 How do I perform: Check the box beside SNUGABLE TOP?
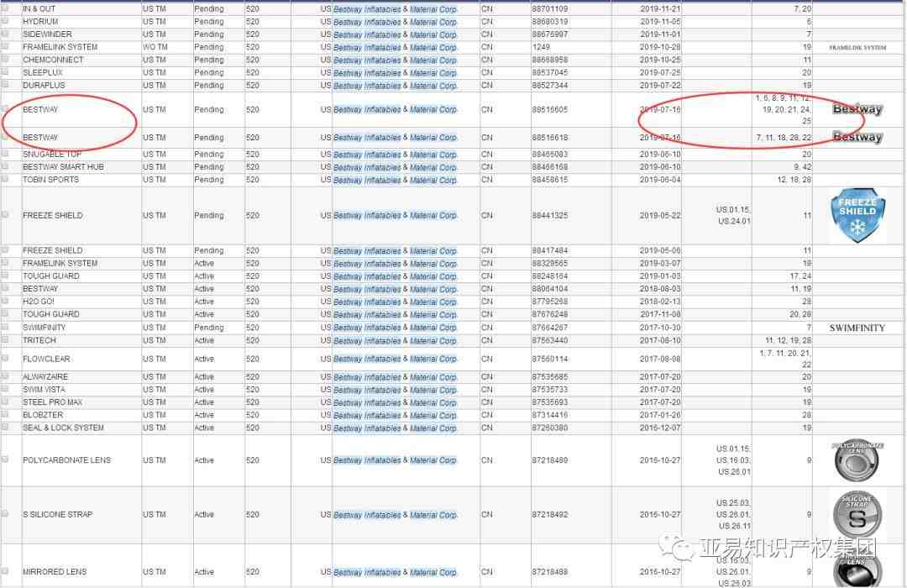tap(6, 155)
